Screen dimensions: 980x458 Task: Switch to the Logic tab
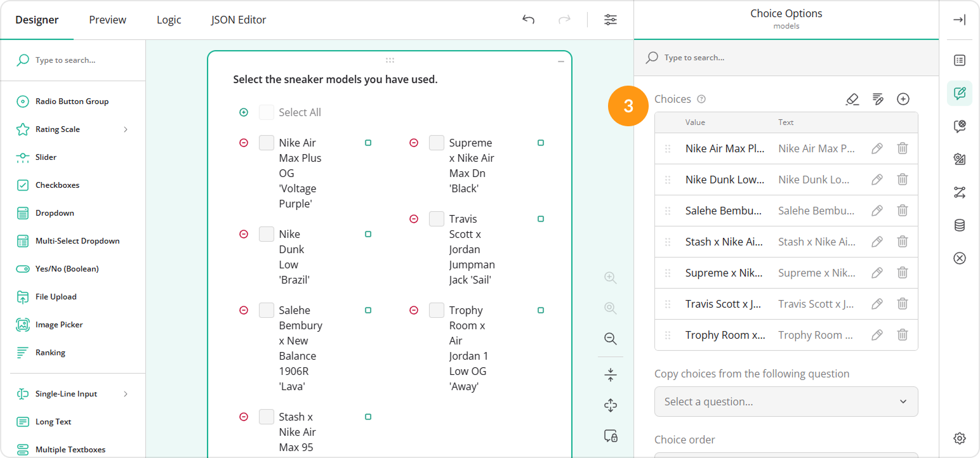[x=169, y=20]
